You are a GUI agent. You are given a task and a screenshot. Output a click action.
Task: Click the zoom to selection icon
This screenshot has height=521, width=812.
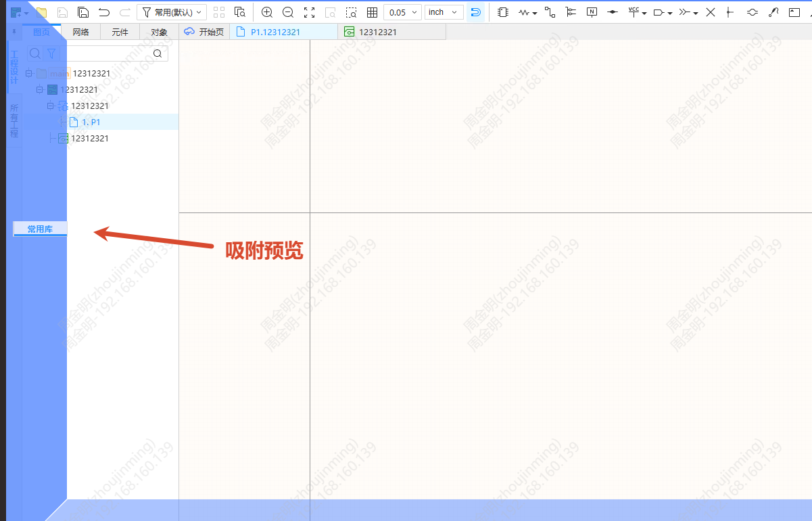click(x=330, y=12)
